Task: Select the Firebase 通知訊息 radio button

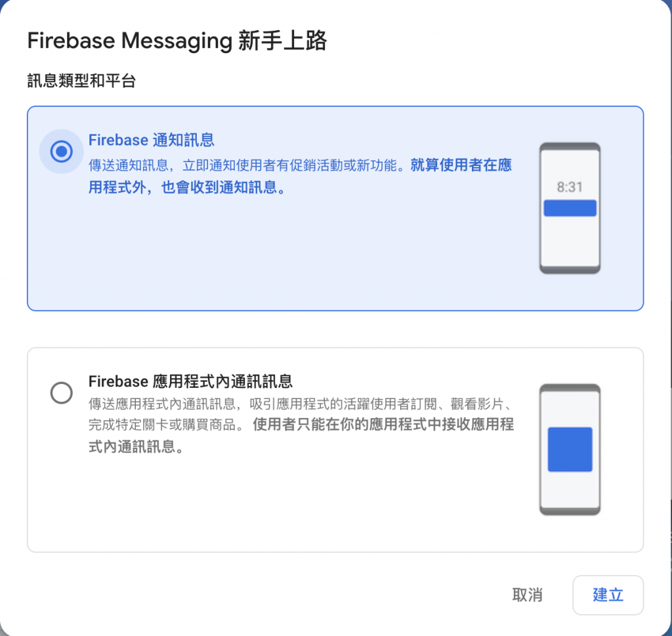Action: pyautogui.click(x=61, y=151)
